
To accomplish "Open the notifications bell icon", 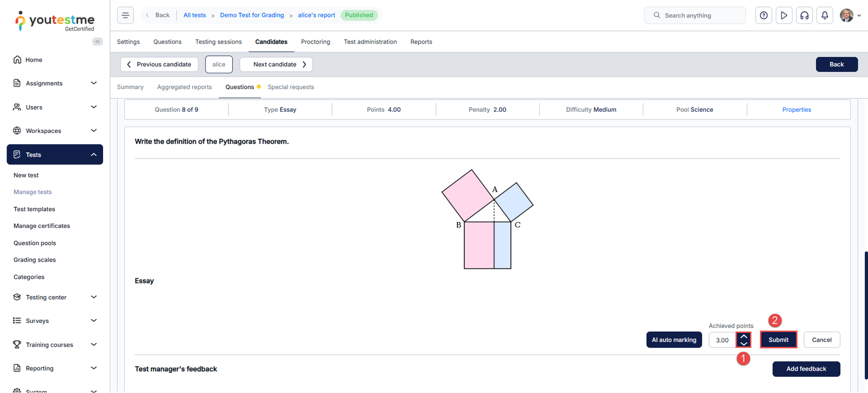I will pos(825,15).
